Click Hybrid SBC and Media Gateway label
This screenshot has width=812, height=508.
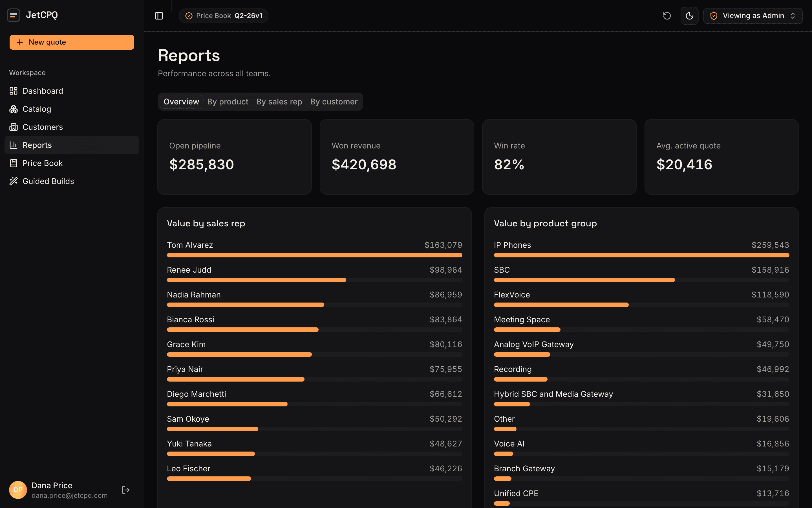click(553, 394)
